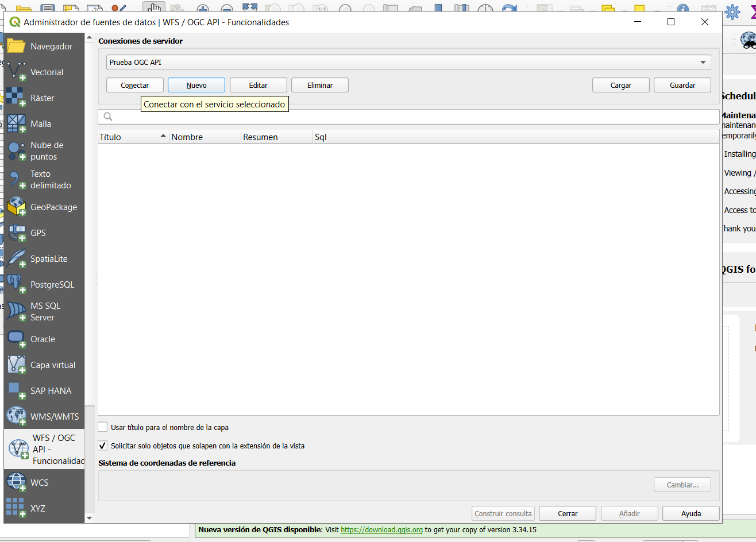
Task: Click the identify info icon in toolbar
Action: 682,9
